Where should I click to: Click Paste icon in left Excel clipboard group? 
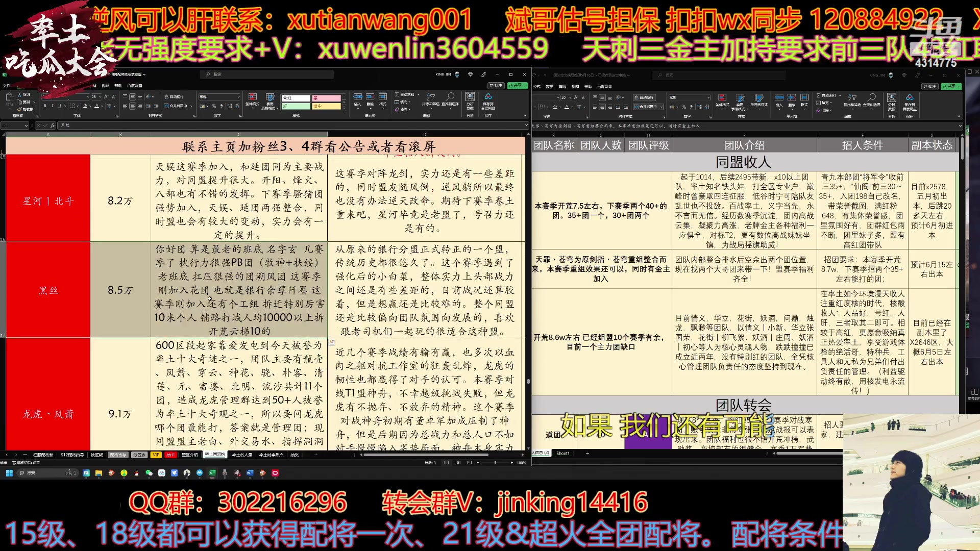(x=10, y=97)
